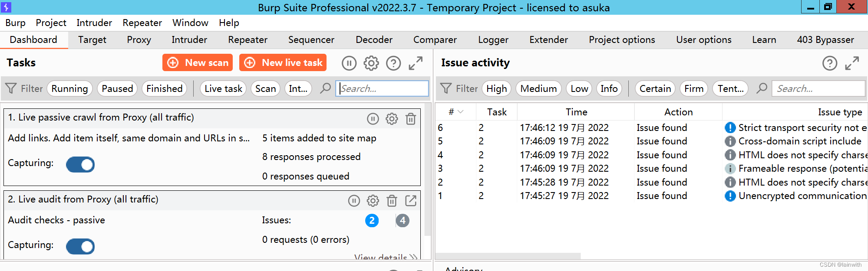Open the Window menu
The image size is (868, 271).
[x=190, y=23]
